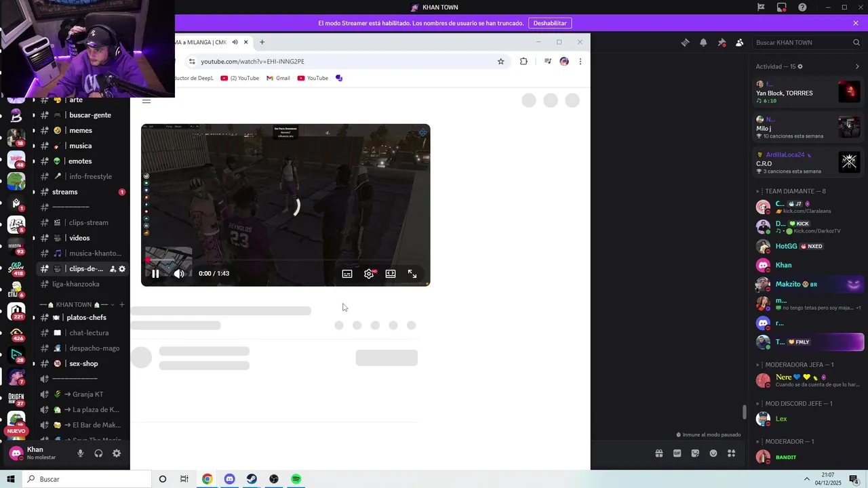Open member BANDIT profile

(x=807, y=457)
